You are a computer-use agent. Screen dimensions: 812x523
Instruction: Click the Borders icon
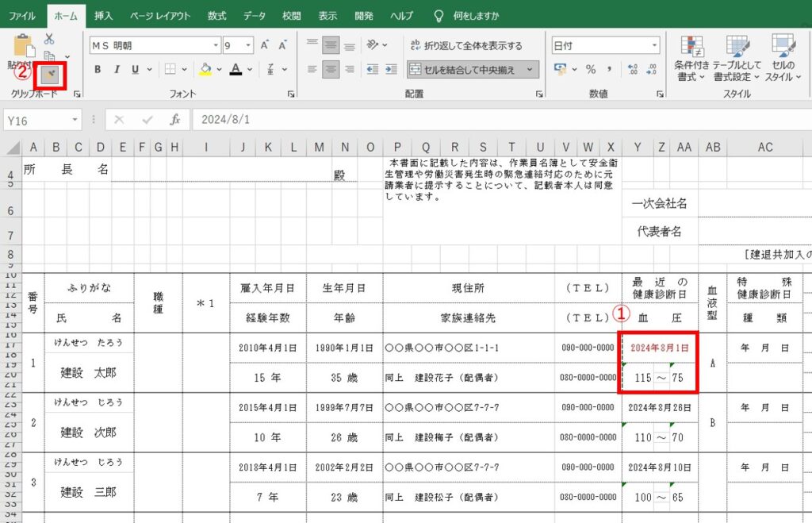(170, 69)
